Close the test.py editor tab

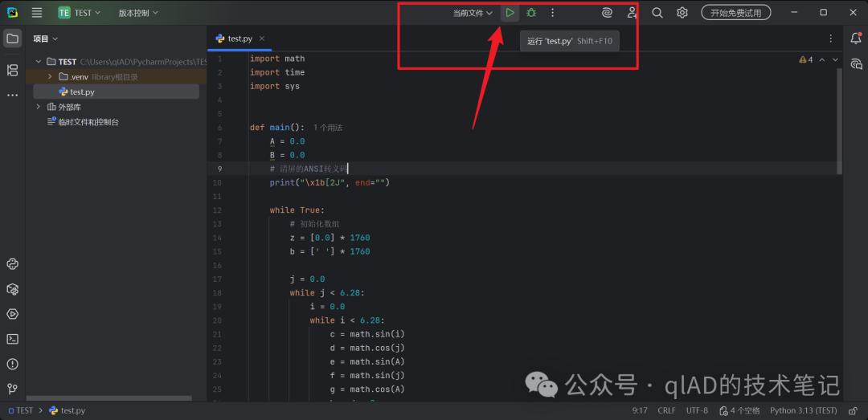(x=262, y=39)
